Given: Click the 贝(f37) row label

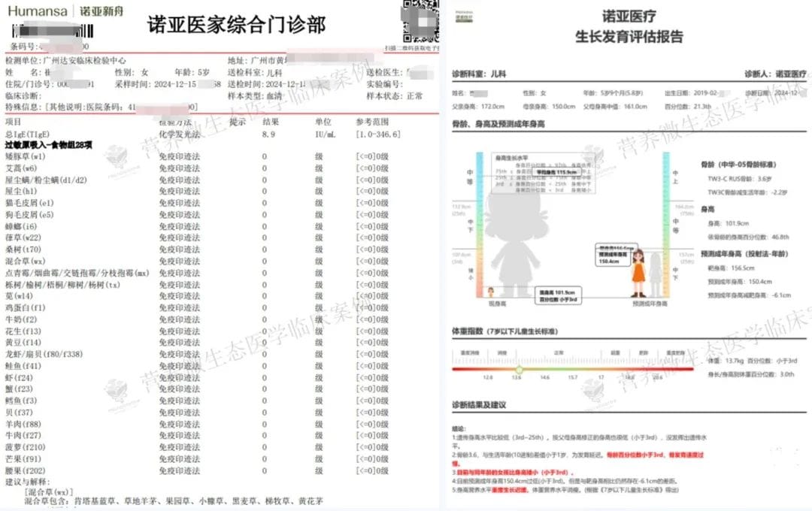Looking at the screenshot, I should 19,412.
